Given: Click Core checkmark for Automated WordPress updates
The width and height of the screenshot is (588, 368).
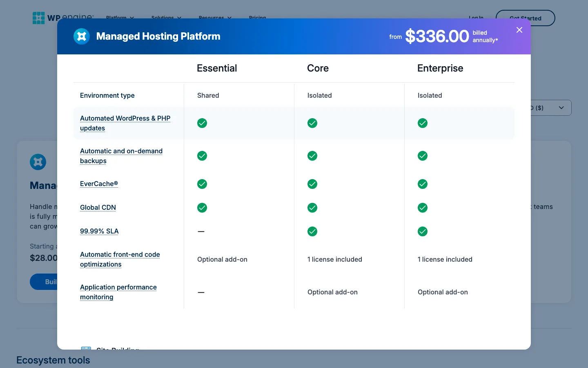Looking at the screenshot, I should [312, 123].
